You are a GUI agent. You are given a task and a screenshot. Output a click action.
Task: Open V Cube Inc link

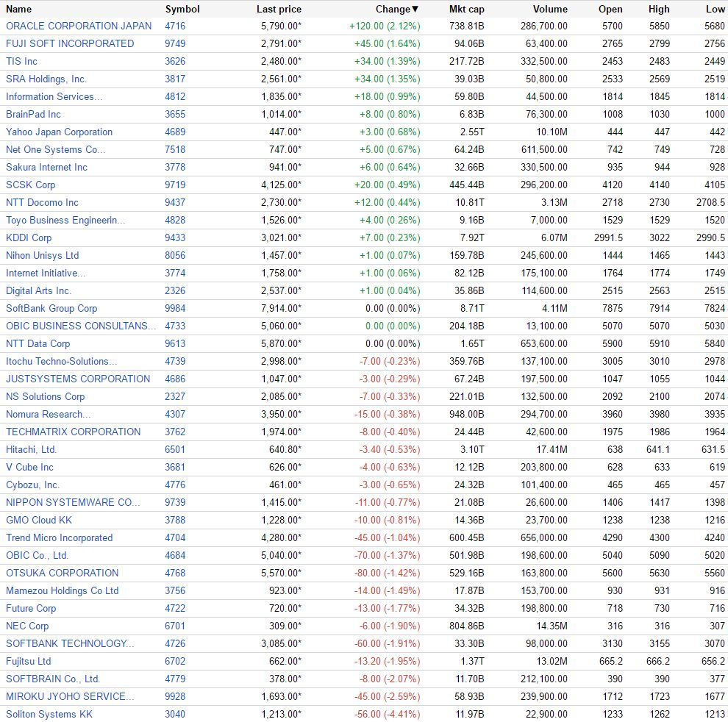(x=29, y=467)
